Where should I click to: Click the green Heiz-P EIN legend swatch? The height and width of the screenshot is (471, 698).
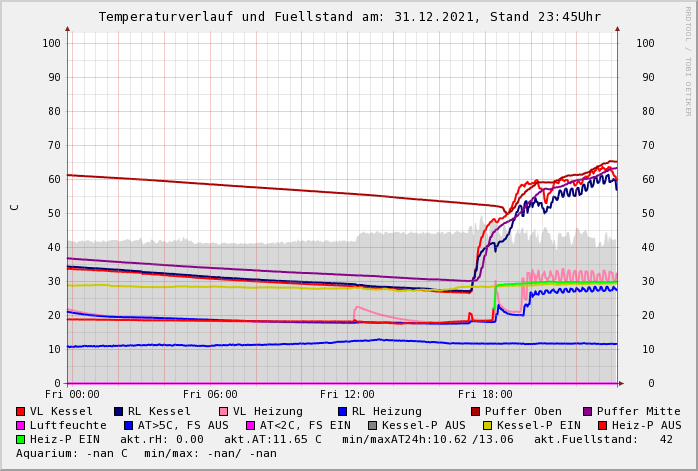click(x=21, y=439)
